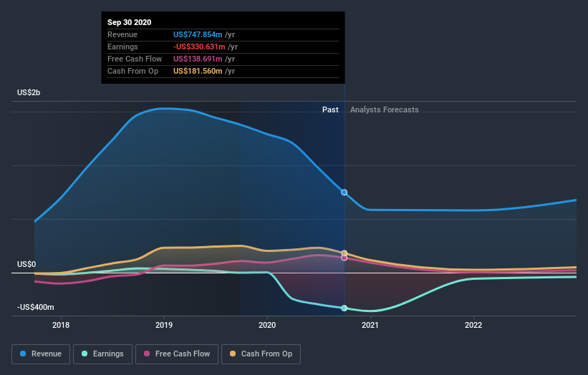Click the -US$400m y-axis label
This screenshot has width=588, height=375.
36,307
